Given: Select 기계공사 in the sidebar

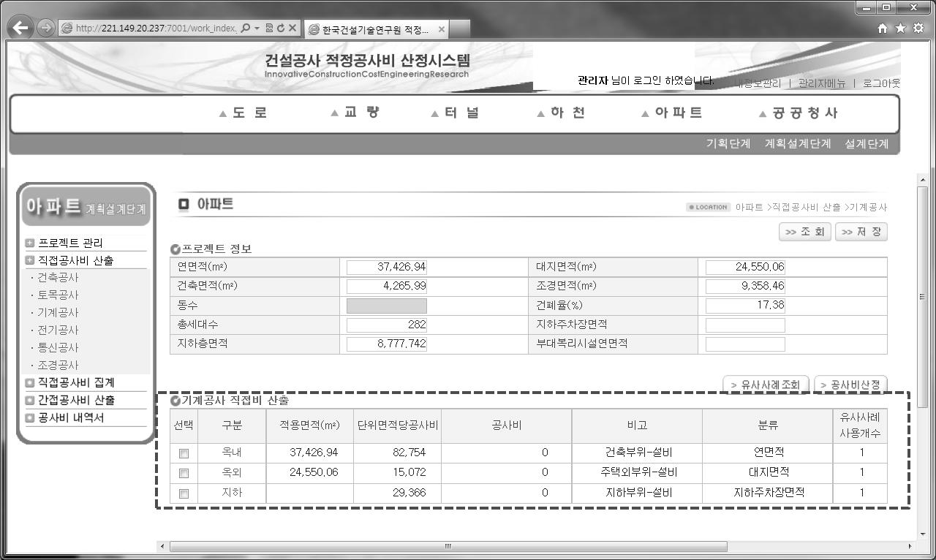Looking at the screenshot, I should coord(58,313).
